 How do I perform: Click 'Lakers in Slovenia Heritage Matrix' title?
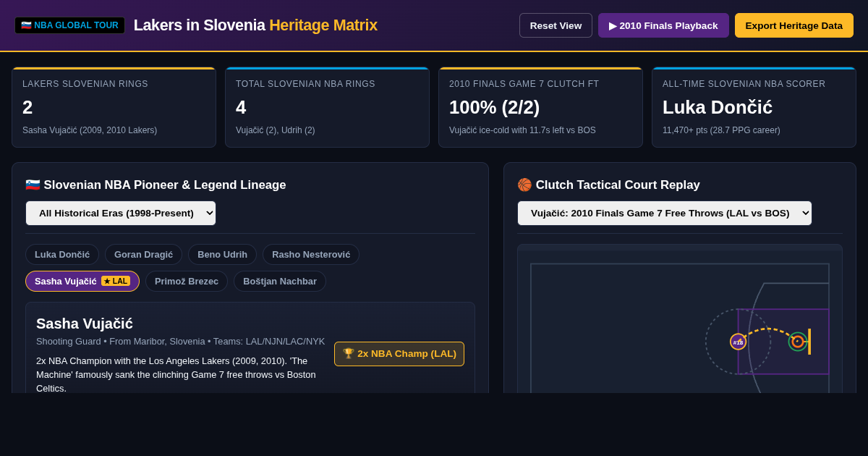point(255,25)
